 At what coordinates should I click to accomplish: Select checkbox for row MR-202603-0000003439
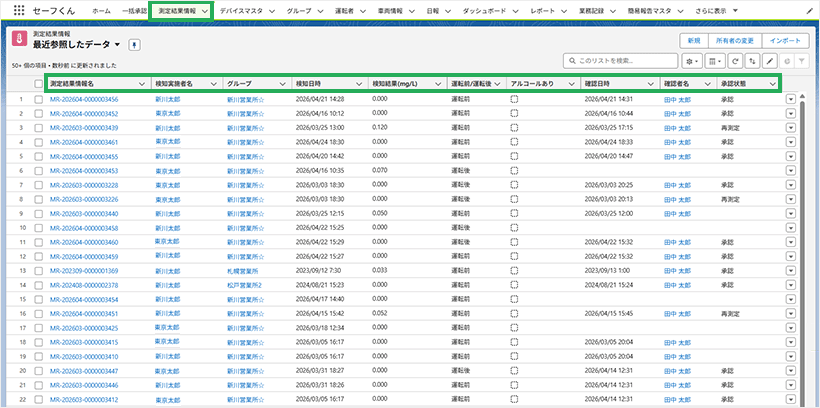(x=38, y=128)
